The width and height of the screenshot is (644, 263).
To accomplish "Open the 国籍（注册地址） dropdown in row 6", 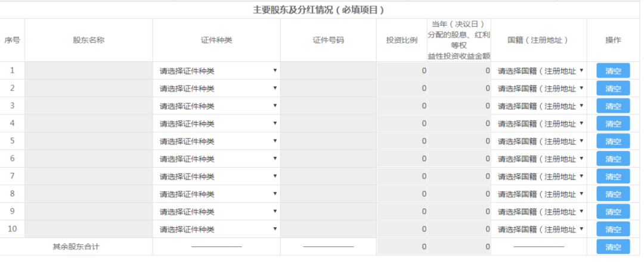I will point(540,159).
